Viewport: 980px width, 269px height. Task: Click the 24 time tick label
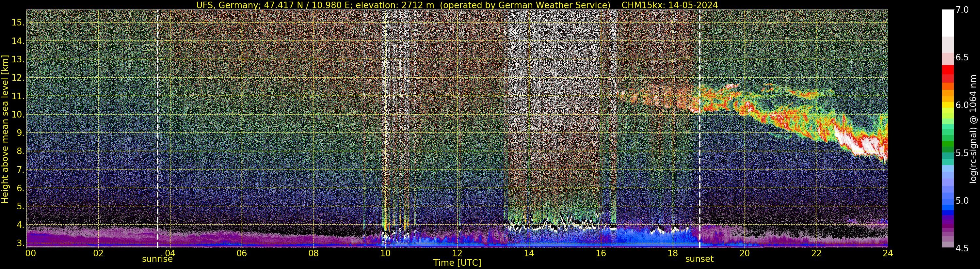pos(888,253)
